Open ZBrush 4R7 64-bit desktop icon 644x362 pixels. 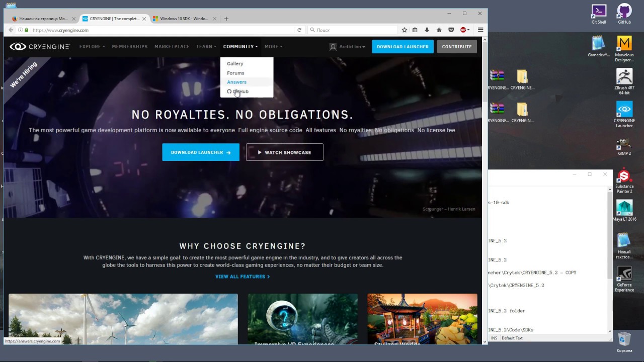pyautogui.click(x=624, y=82)
